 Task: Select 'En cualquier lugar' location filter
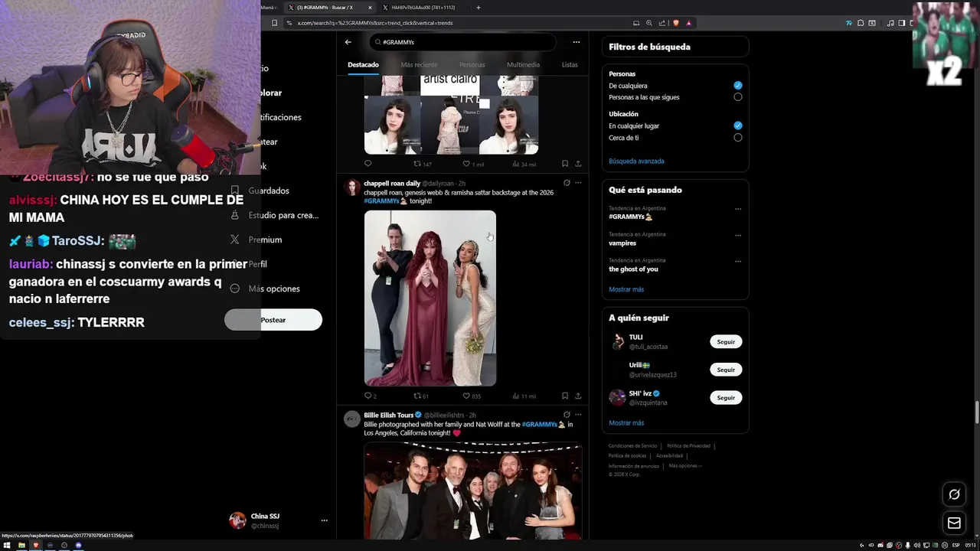coord(737,126)
